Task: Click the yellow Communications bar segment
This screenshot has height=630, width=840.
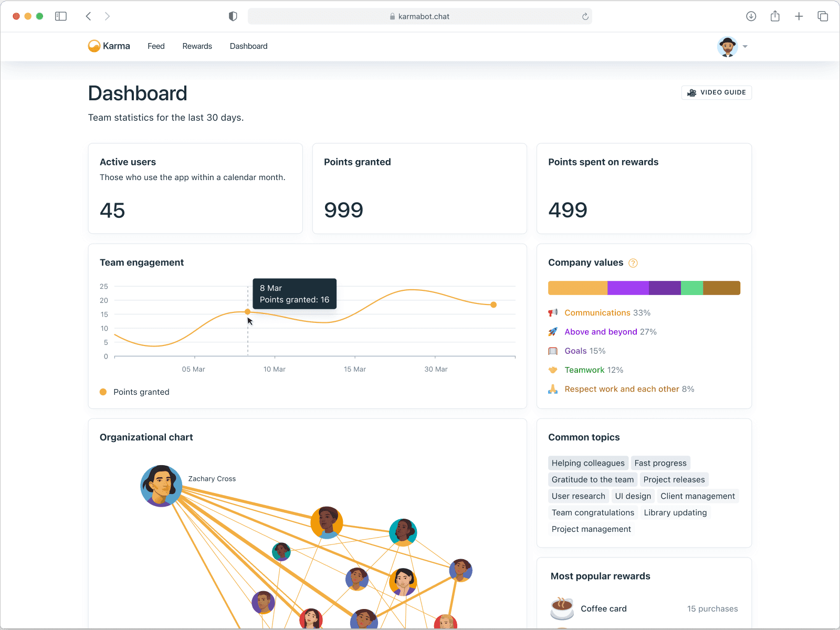Action: (578, 288)
